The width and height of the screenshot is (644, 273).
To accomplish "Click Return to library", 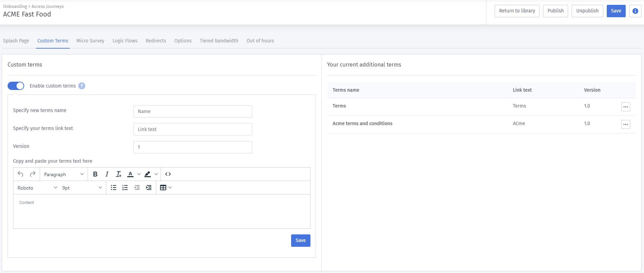I will coord(517,11).
